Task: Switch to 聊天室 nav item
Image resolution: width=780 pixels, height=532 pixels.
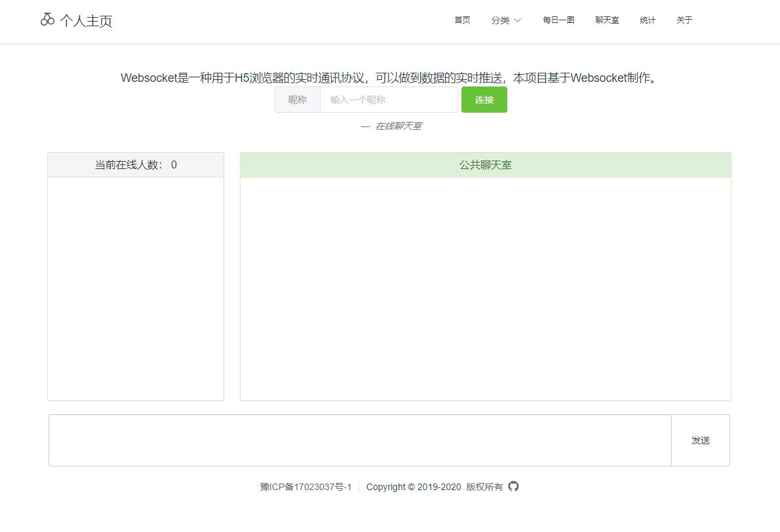Action: (607, 20)
